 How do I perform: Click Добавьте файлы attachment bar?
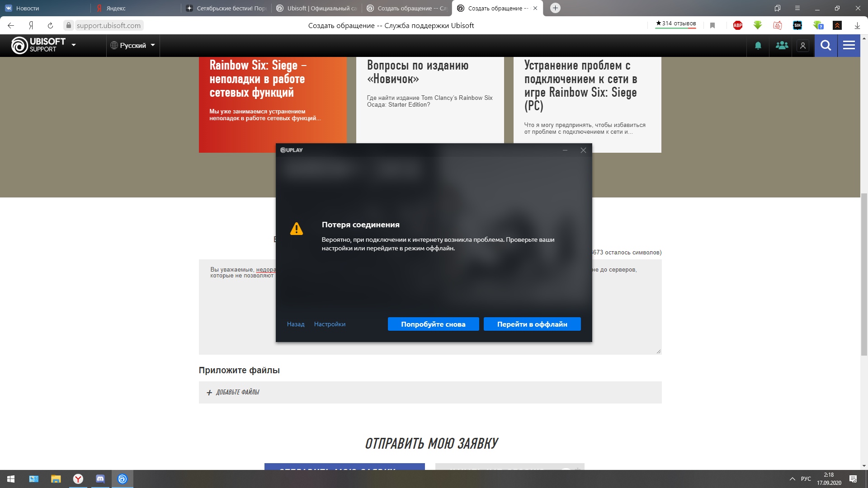[x=430, y=392]
